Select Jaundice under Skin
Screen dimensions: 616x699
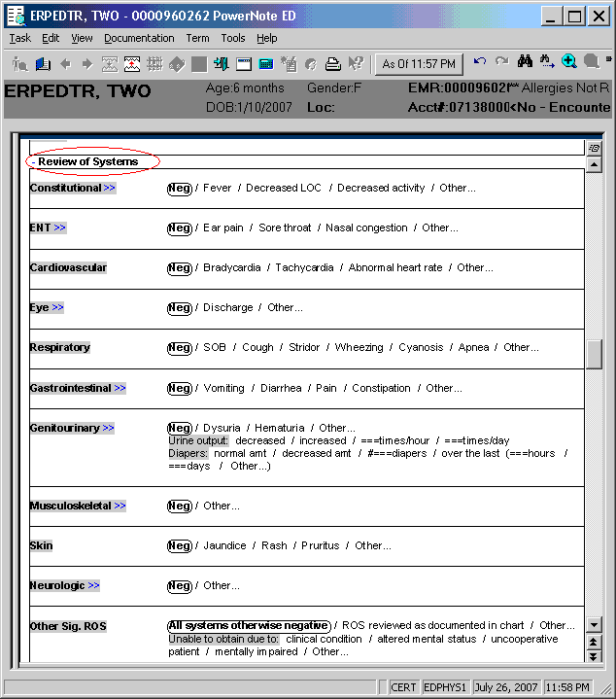pos(224,545)
